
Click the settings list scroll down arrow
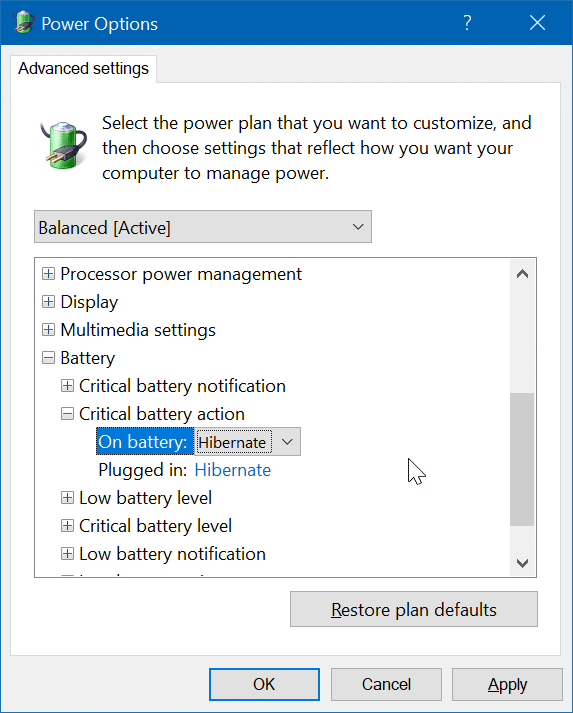pos(523,563)
